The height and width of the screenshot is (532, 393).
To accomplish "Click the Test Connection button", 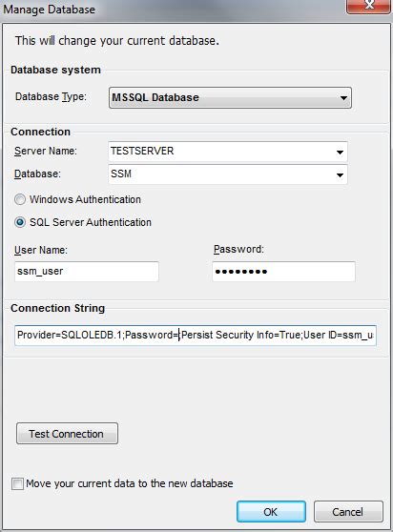I will (x=67, y=434).
